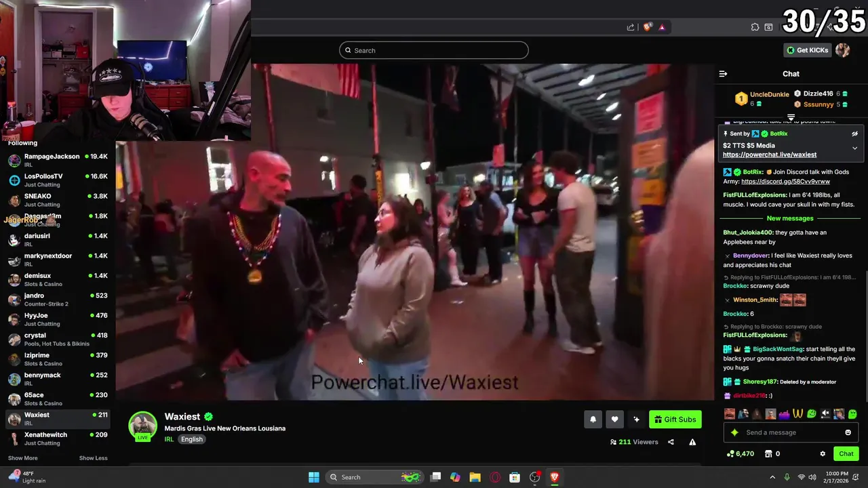This screenshot has width=868, height=488.
Task: Hide the pinned BotRix message
Action: (854, 134)
